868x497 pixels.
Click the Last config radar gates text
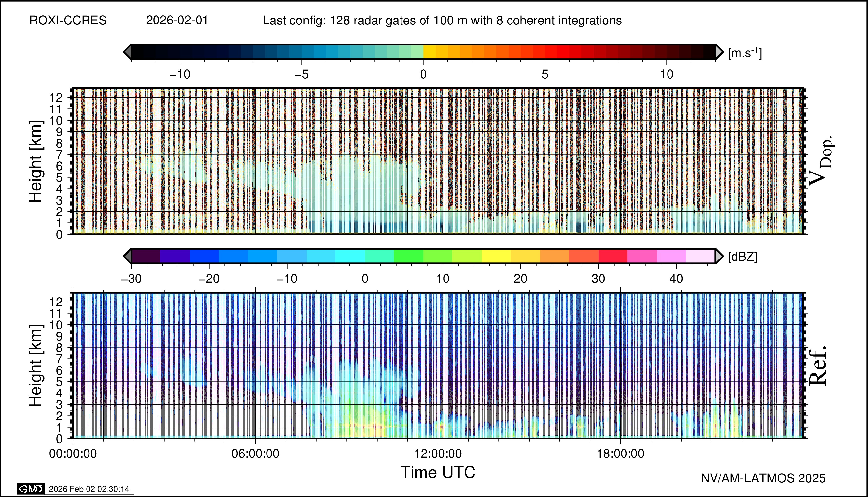tap(442, 21)
